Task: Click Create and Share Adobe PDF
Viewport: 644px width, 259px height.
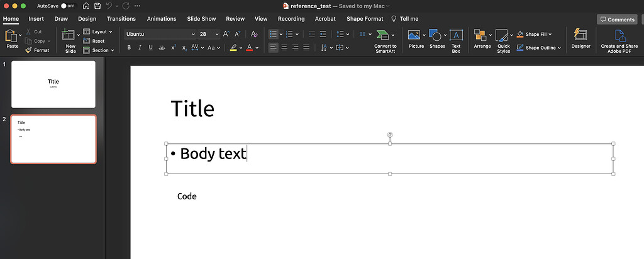Action: [x=619, y=41]
